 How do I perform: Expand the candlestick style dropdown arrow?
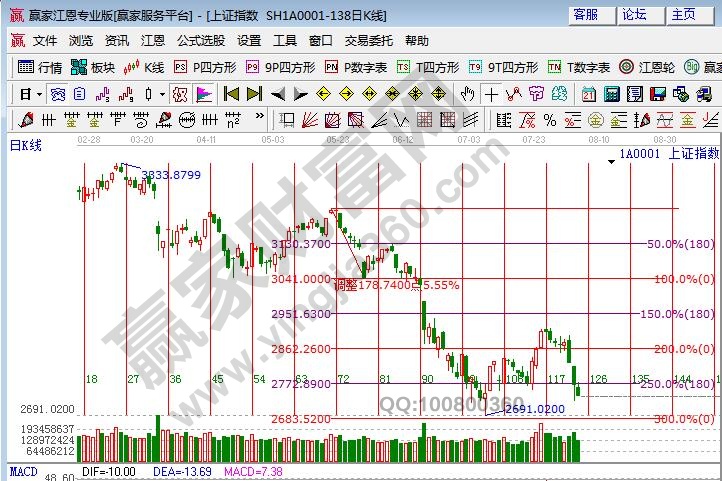point(162,94)
